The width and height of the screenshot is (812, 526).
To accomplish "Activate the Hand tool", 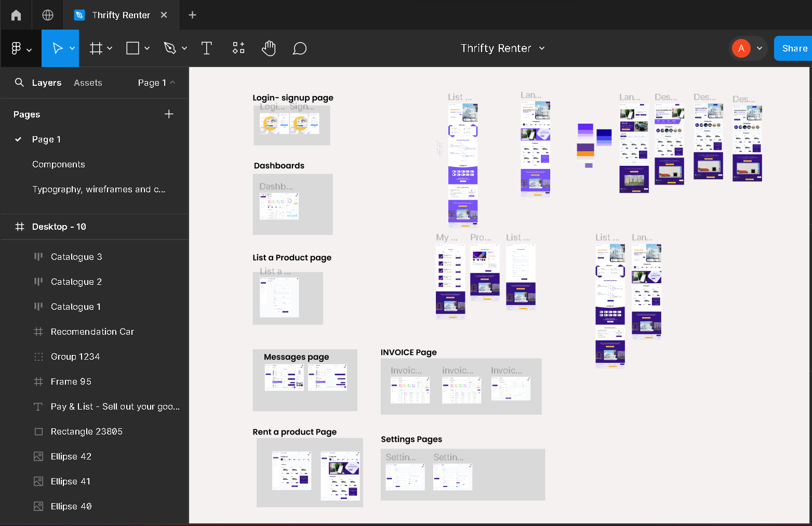I will point(269,48).
